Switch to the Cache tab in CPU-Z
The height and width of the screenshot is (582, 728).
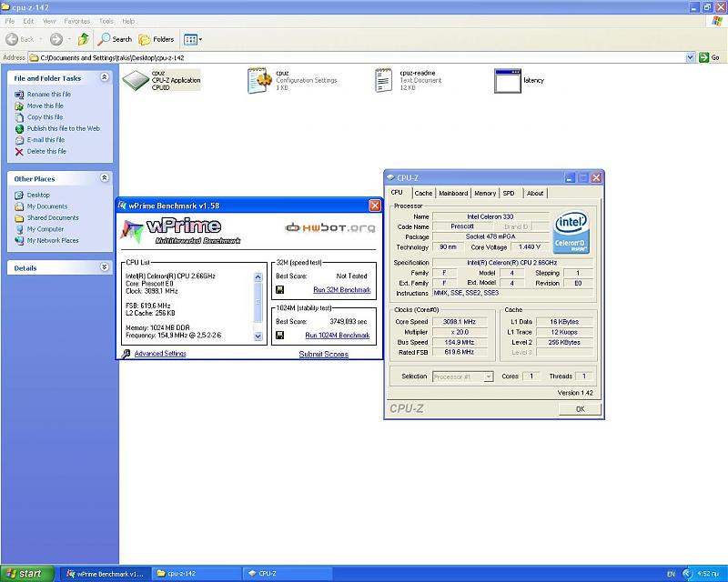[x=423, y=193]
